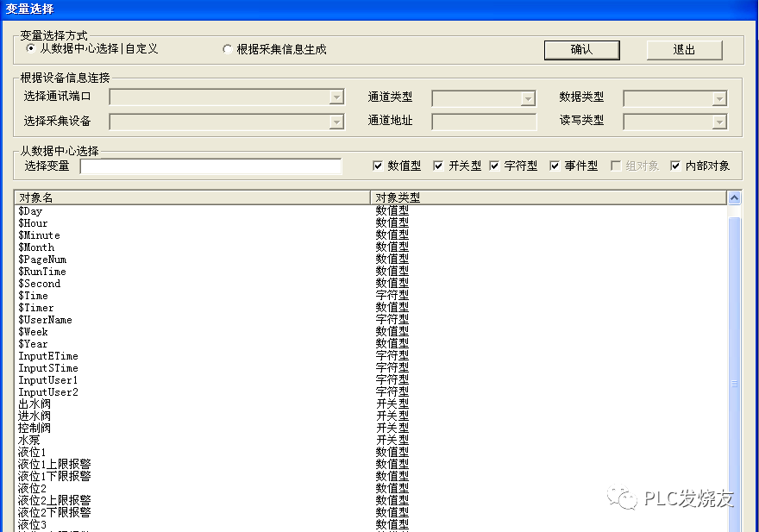Screen dimensions: 759x532
Task: Toggle the 内部对象 checkbox
Action: pos(676,166)
